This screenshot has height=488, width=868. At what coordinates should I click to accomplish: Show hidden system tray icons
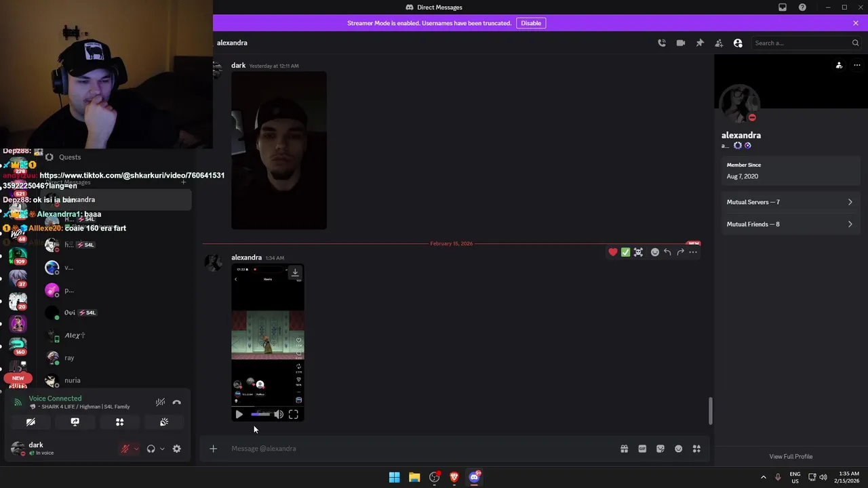click(x=763, y=477)
